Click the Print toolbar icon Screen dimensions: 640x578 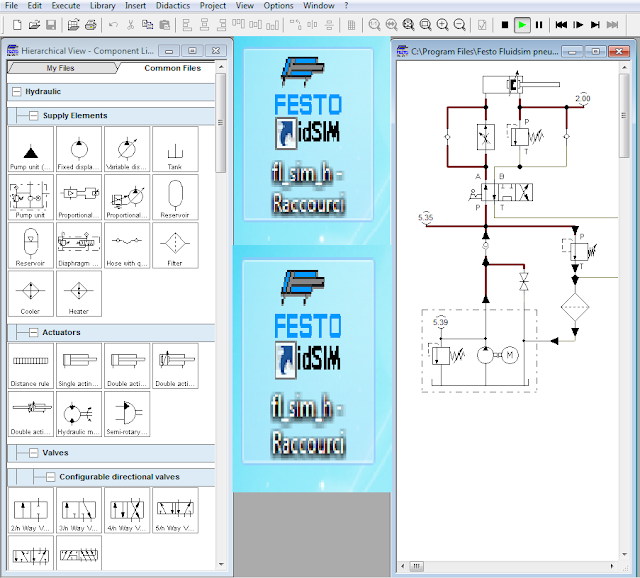[x=91, y=25]
